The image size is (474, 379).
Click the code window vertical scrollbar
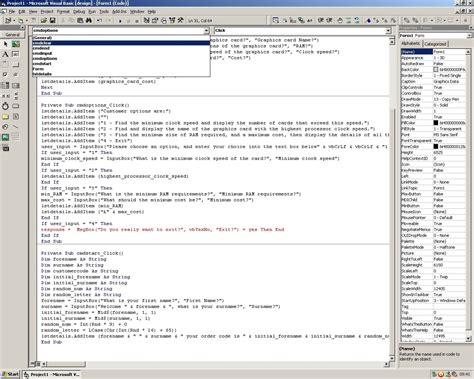(392, 200)
